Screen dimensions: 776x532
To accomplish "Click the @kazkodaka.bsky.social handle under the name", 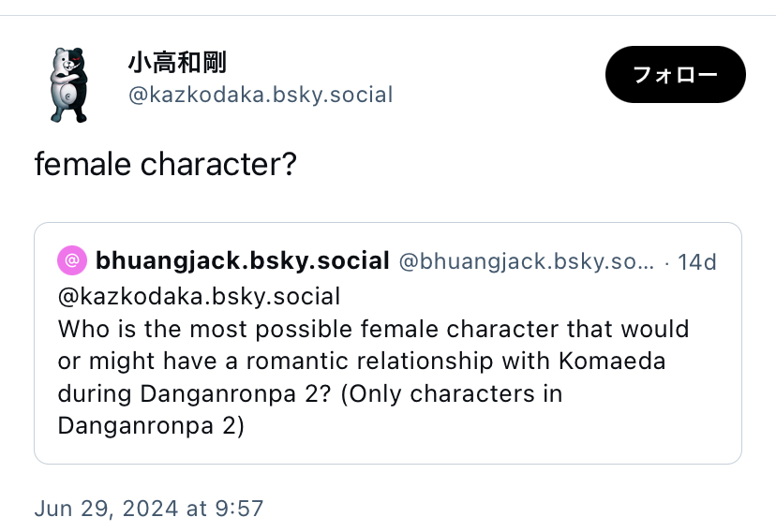I will click(x=261, y=95).
